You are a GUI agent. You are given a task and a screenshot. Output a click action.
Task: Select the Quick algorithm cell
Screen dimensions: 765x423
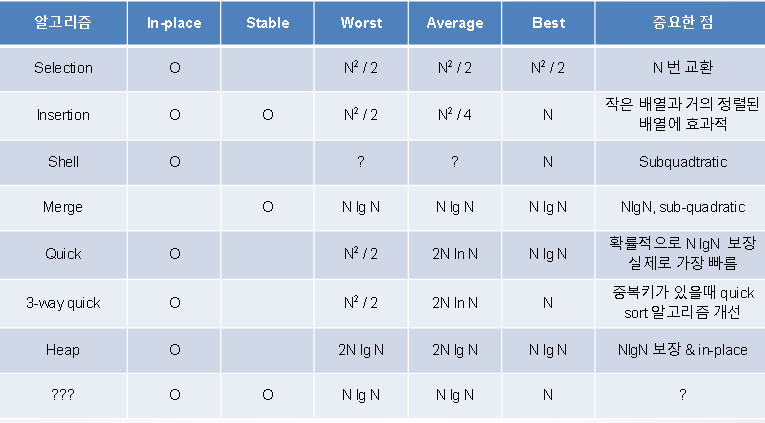[63, 254]
